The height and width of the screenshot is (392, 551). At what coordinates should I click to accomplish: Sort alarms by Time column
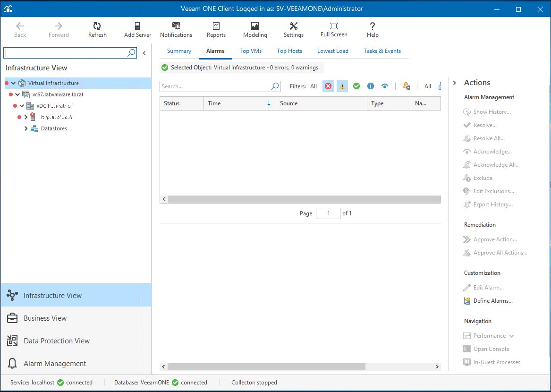point(240,103)
